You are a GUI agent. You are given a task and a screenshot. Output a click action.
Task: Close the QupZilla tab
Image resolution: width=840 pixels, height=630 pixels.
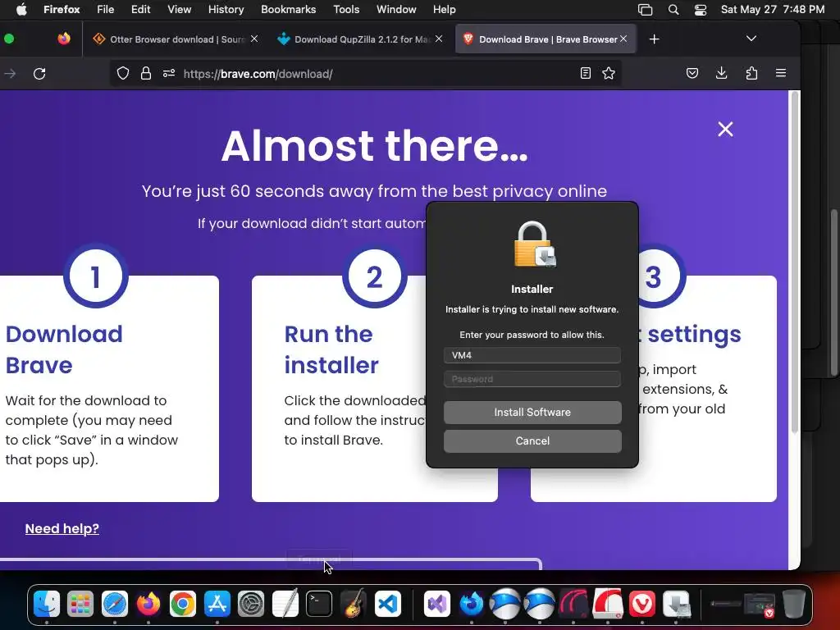pyautogui.click(x=439, y=39)
